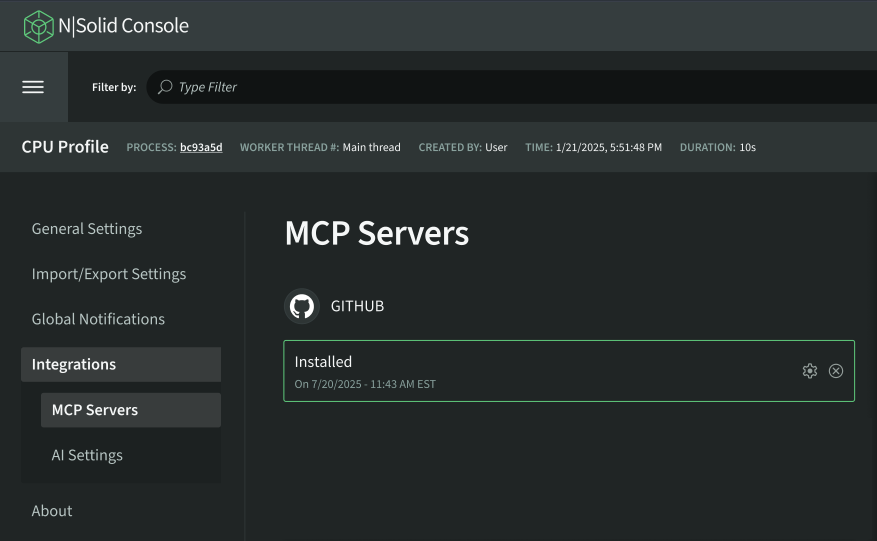
Task: Click the Installed status card
Action: tap(540, 371)
